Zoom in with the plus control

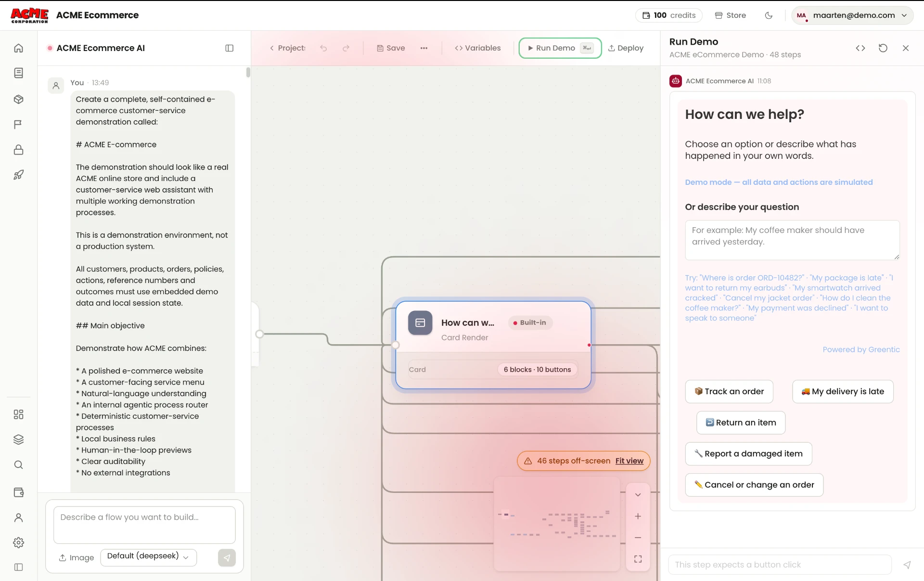pos(638,516)
